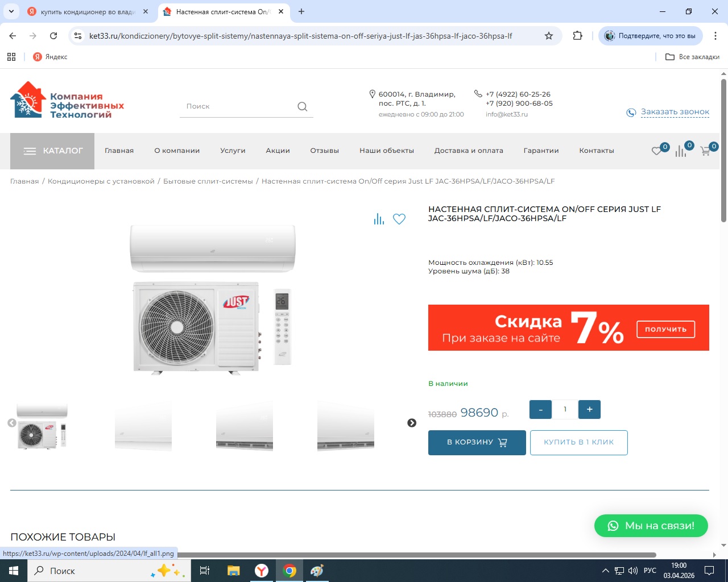728x582 pixels.
Task: Open Гарантии menu item
Action: pyautogui.click(x=541, y=151)
